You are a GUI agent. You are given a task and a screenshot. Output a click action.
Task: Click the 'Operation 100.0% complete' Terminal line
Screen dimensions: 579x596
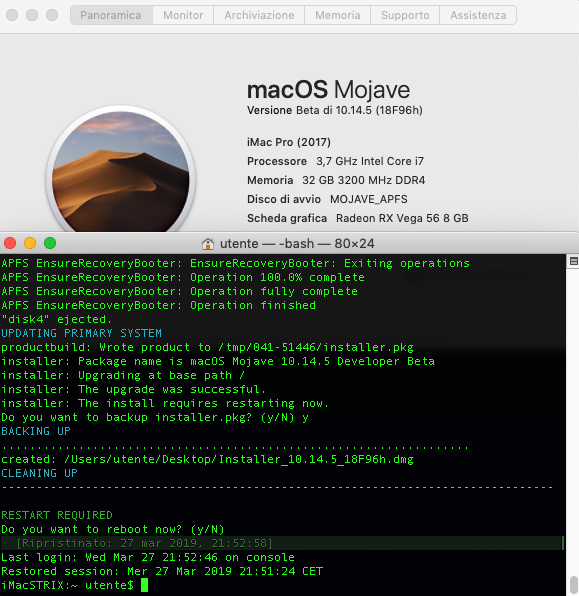[183, 277]
